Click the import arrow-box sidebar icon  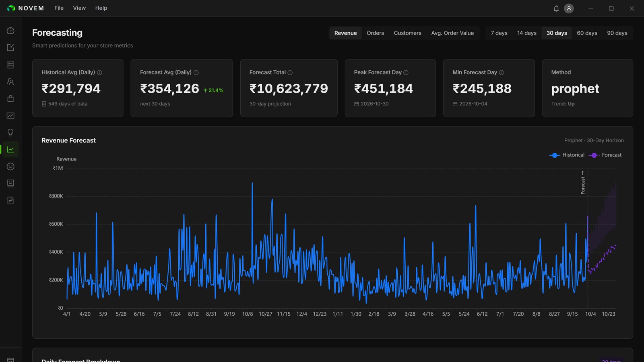(x=10, y=47)
